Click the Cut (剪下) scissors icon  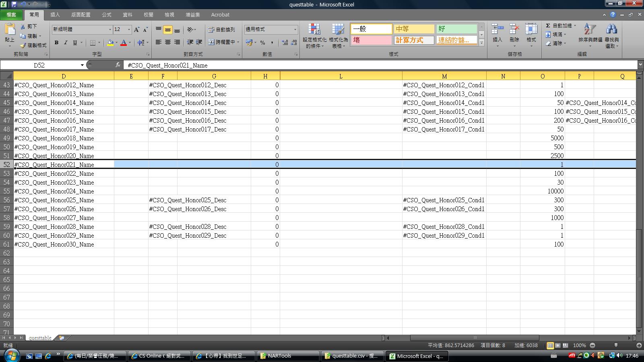pyautogui.click(x=23, y=27)
